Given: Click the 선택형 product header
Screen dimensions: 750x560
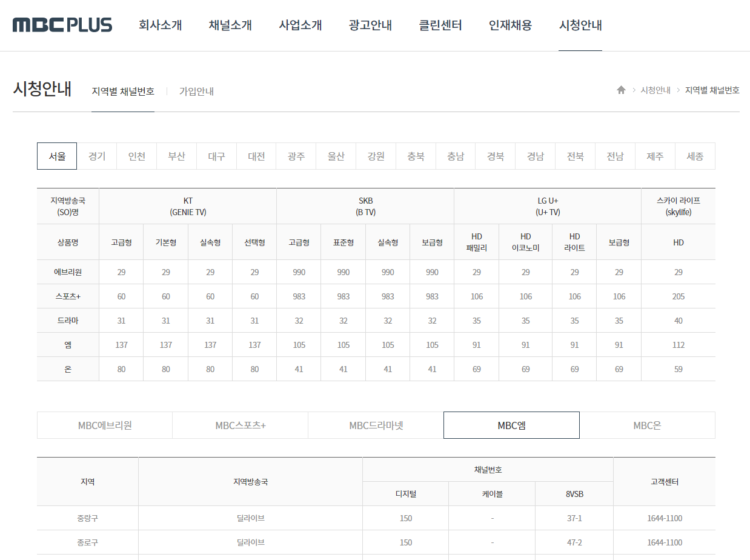Looking at the screenshot, I should pyautogui.click(x=254, y=242).
